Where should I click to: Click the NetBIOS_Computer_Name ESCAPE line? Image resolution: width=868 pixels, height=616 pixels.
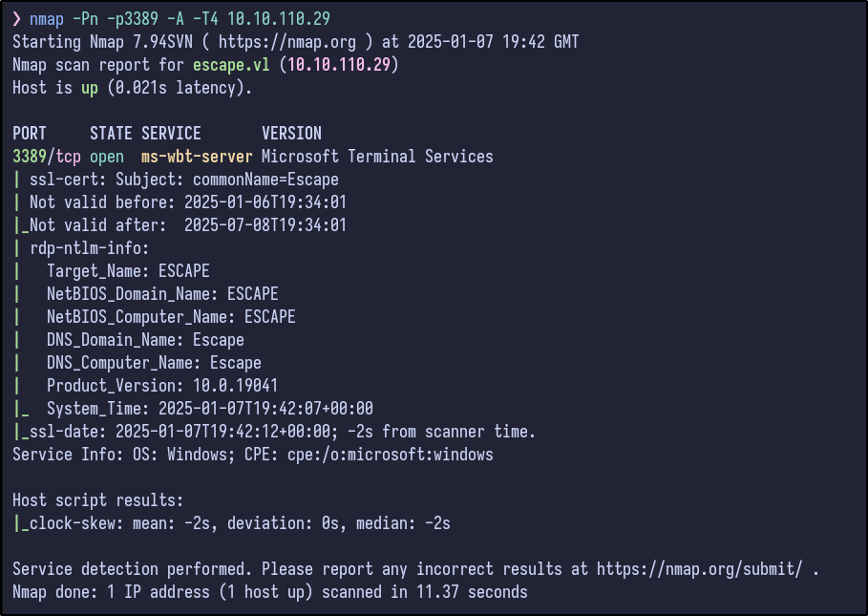(x=171, y=317)
